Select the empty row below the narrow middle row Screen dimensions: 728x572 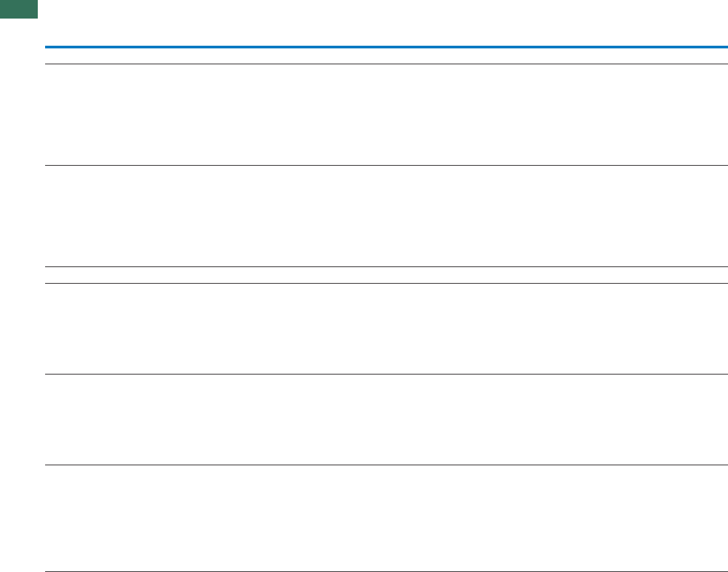pos(386,329)
